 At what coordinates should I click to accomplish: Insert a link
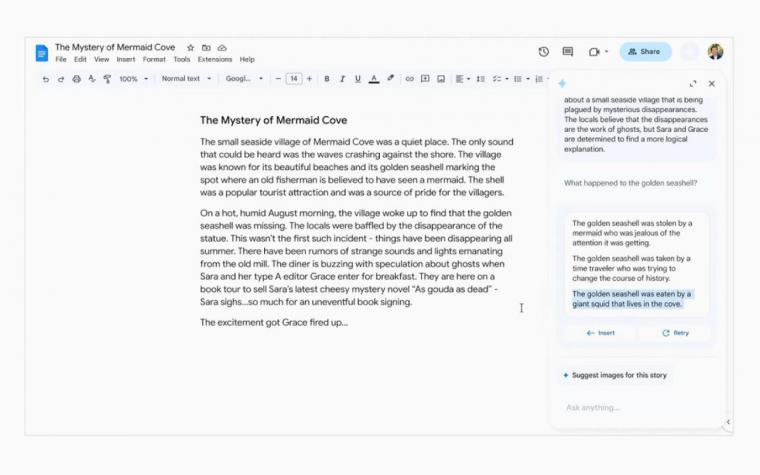click(x=410, y=79)
